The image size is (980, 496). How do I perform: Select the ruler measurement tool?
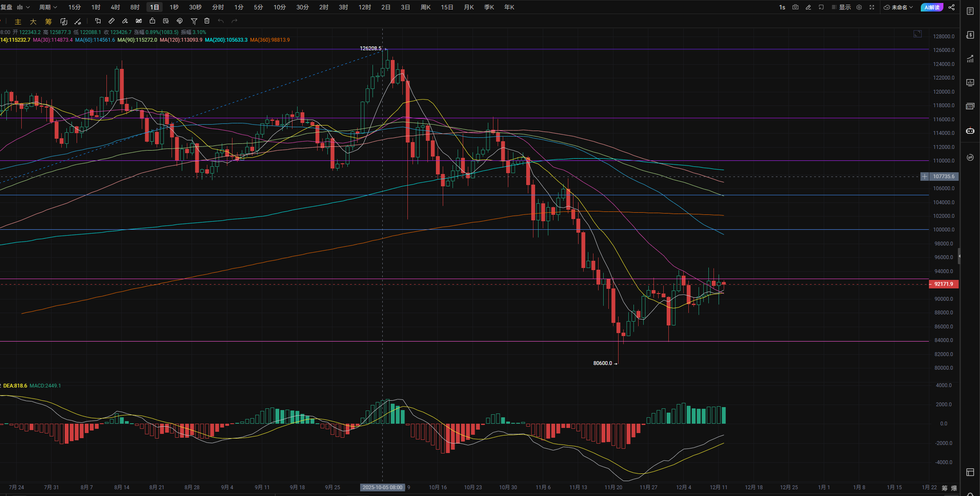coord(112,21)
